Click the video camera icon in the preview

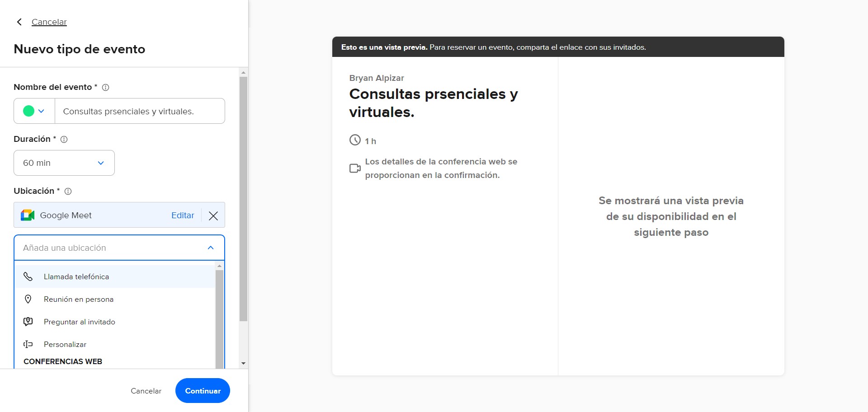[355, 168]
